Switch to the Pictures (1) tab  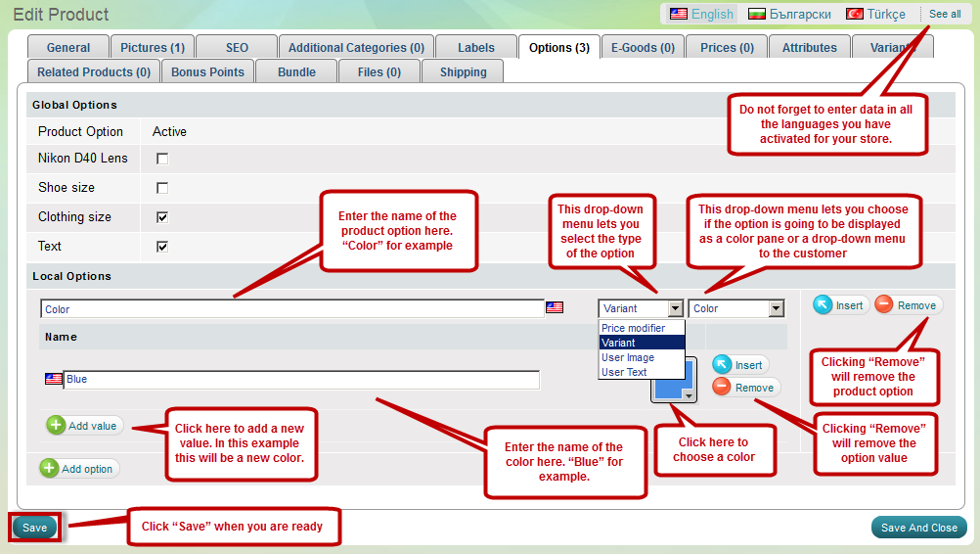(152, 47)
